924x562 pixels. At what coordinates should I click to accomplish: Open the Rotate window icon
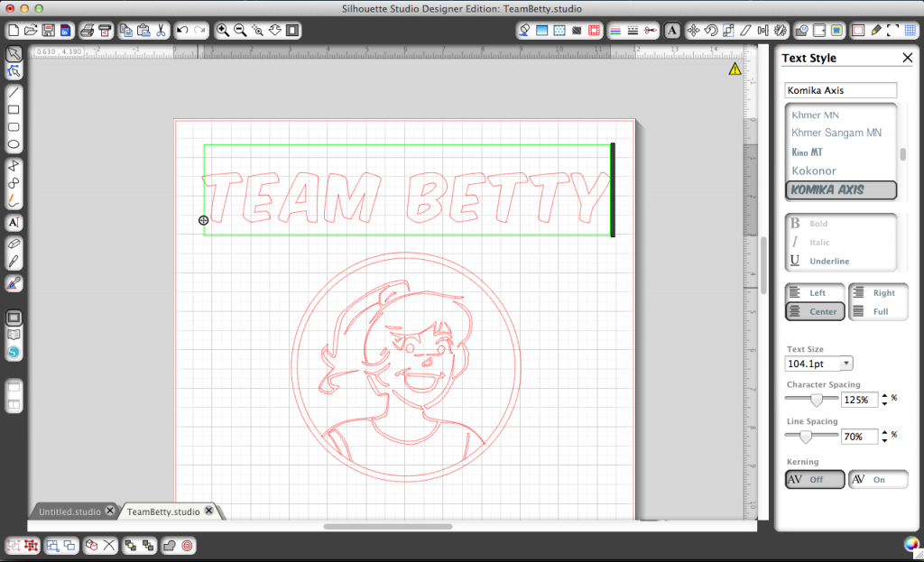coord(711,30)
